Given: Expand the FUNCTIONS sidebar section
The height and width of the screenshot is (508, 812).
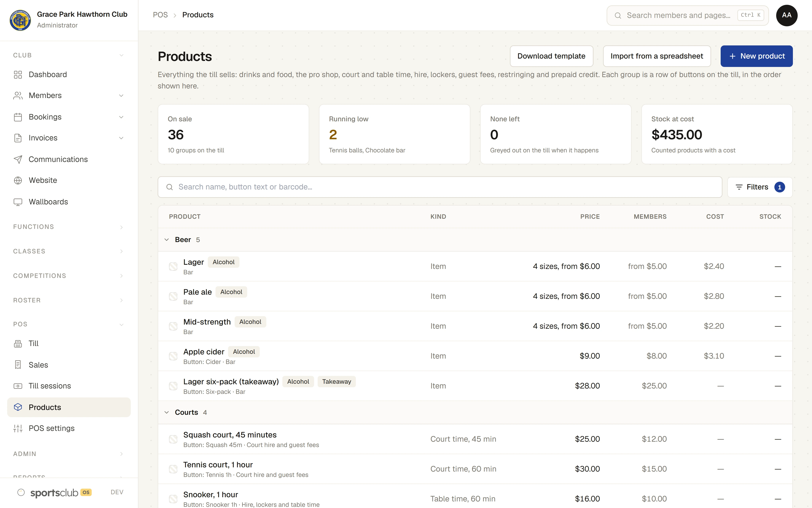Looking at the screenshot, I should (69, 227).
